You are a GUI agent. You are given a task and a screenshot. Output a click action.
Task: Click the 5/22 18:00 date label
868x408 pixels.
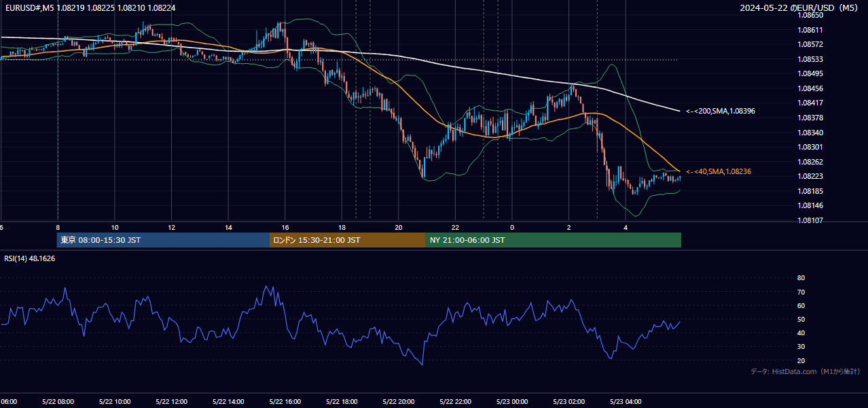click(342, 401)
